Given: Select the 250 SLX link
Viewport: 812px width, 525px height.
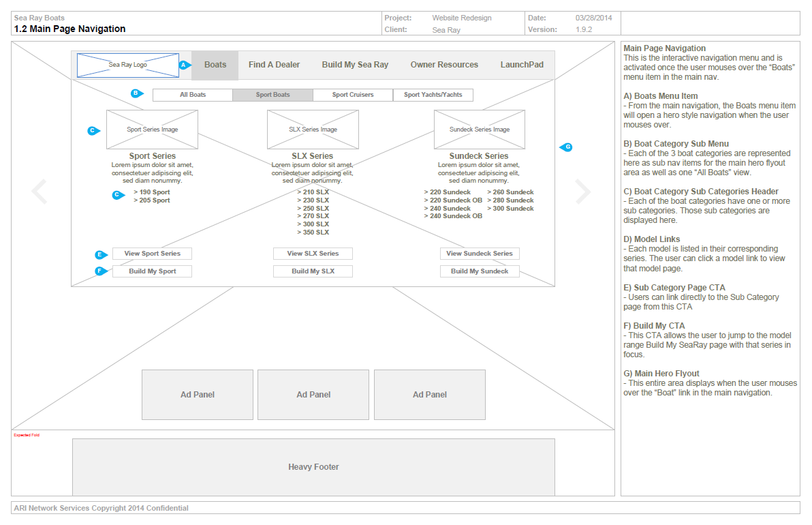Looking at the screenshot, I should (313, 209).
